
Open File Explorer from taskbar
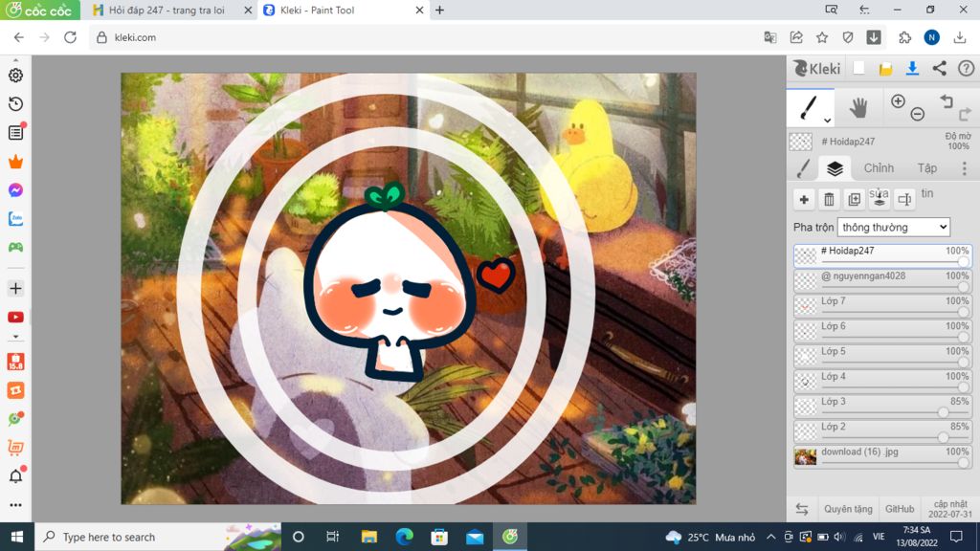click(x=369, y=537)
